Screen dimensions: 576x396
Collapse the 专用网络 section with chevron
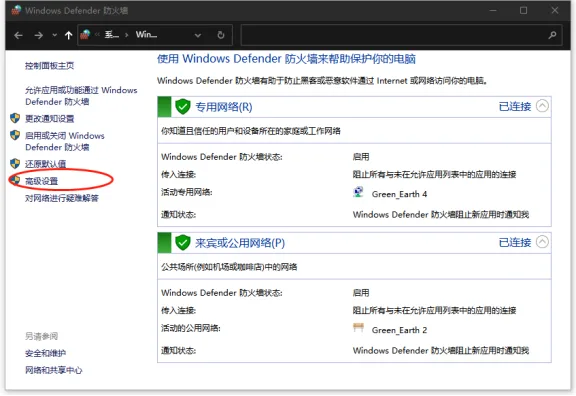(542, 106)
